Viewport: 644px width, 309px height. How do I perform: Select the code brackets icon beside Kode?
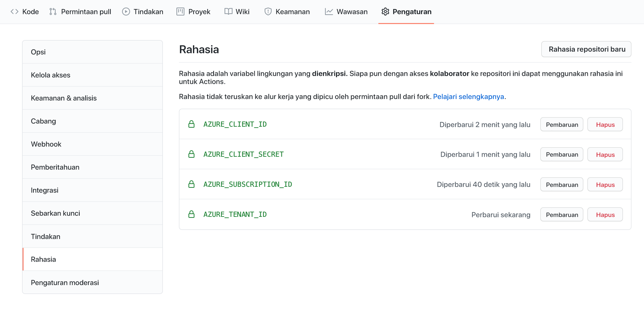pyautogui.click(x=15, y=12)
